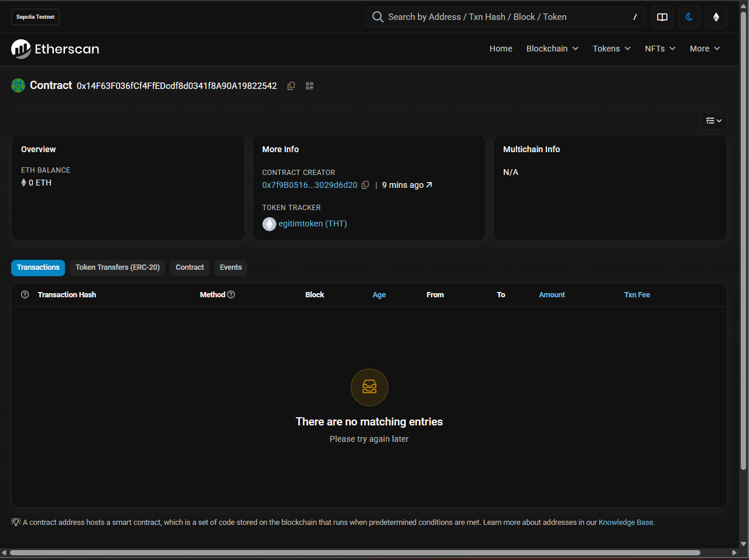Click 'There are no matching entries' message
The image size is (749, 560).
tap(369, 422)
